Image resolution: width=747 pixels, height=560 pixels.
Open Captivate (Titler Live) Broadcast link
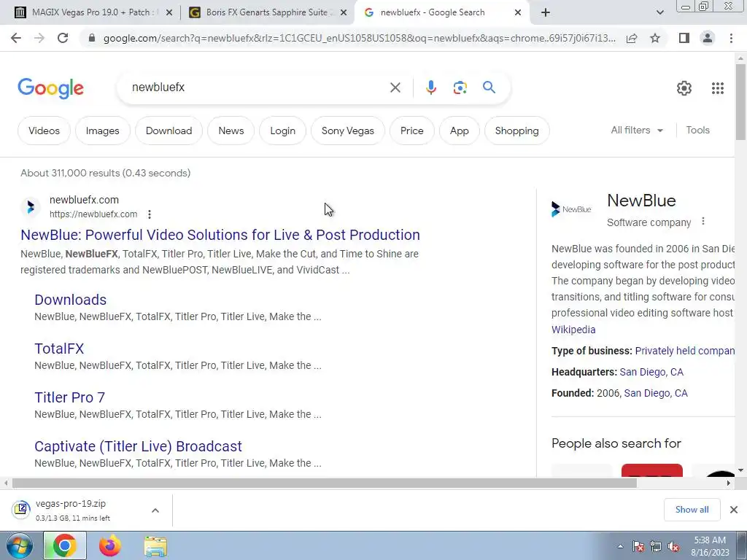pos(138,446)
